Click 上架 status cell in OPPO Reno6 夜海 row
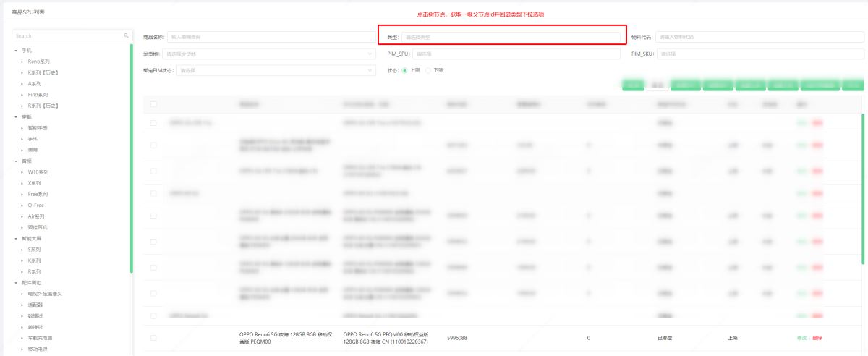The width and height of the screenshot is (868, 356). pos(733,338)
